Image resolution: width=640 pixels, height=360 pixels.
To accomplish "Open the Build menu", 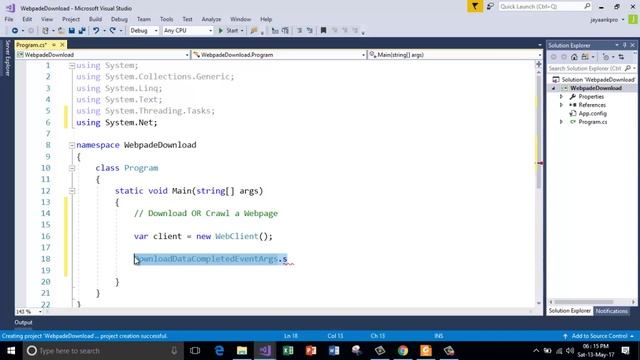I will click(95, 19).
